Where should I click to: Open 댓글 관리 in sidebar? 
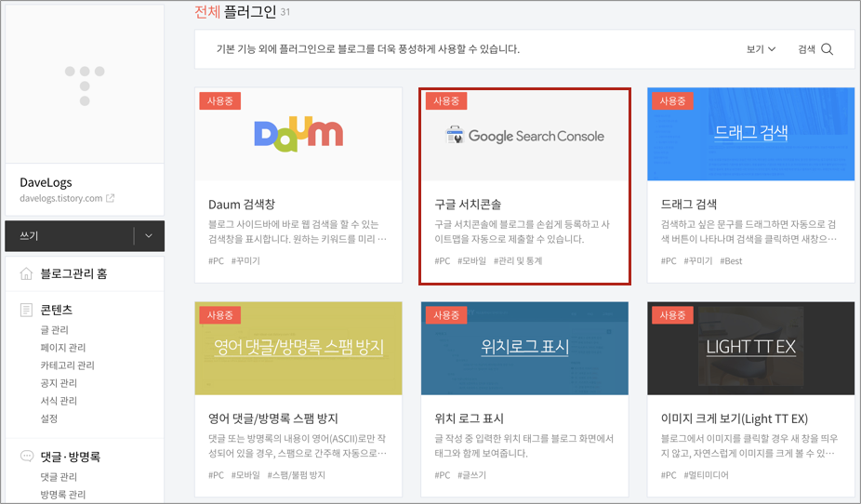pyautogui.click(x=59, y=476)
